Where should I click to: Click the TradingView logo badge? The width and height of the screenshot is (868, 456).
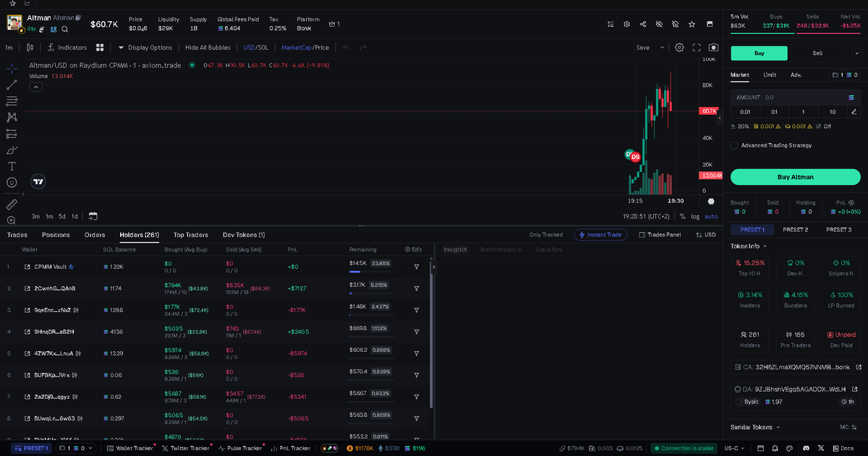click(x=39, y=182)
